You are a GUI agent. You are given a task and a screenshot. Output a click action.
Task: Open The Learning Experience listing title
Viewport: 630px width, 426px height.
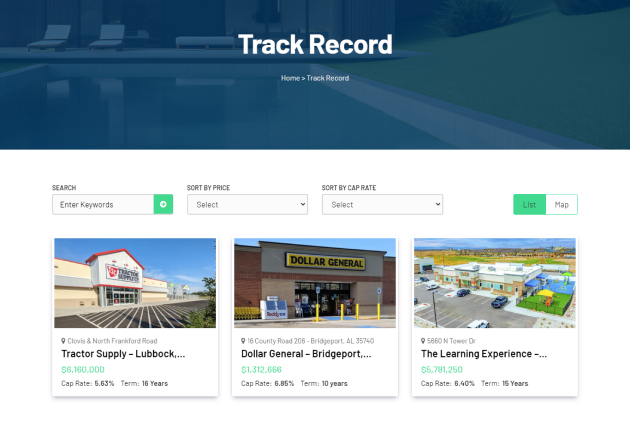(484, 354)
